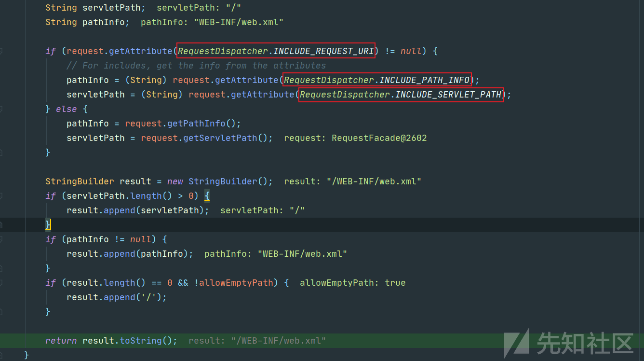Click the result.append(servletPath) statement
The height and width of the screenshot is (361, 644).
(138, 210)
